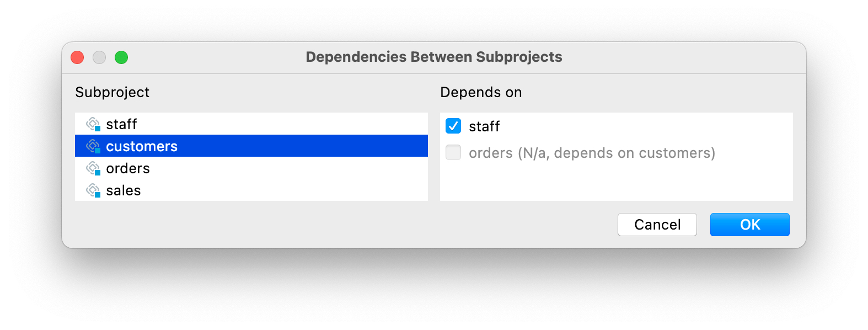Image resolution: width=868 pixels, height=330 pixels.
Task: Close the dialog with red button
Action: point(77,57)
